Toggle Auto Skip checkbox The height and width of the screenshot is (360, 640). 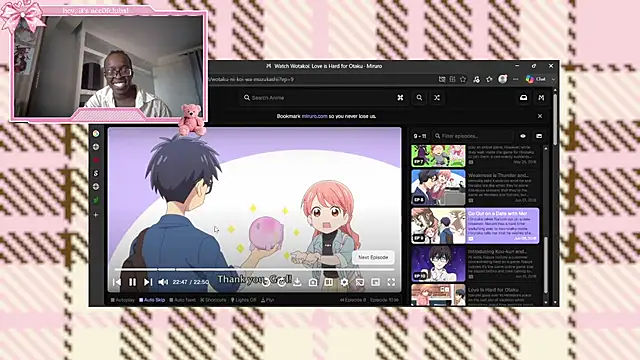coord(152,300)
